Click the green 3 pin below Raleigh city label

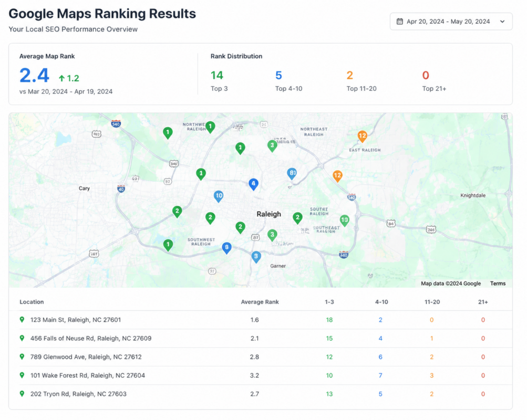pos(272,235)
